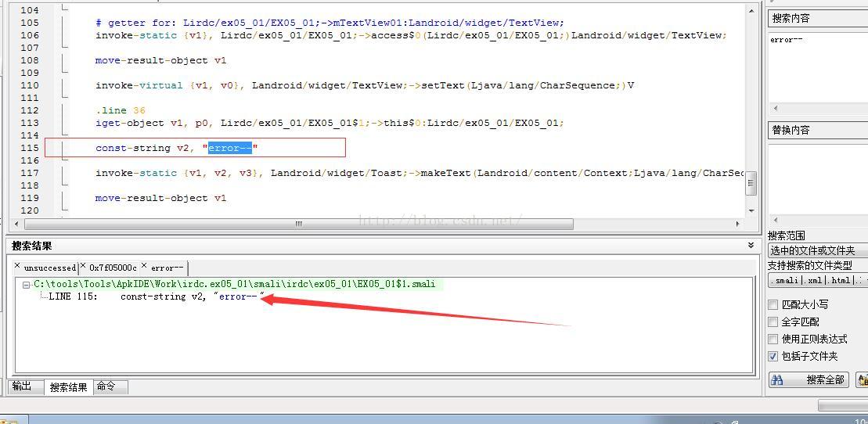Switch to the 'unsuccessed' results tab
The height and width of the screenshot is (424, 868).
point(50,268)
